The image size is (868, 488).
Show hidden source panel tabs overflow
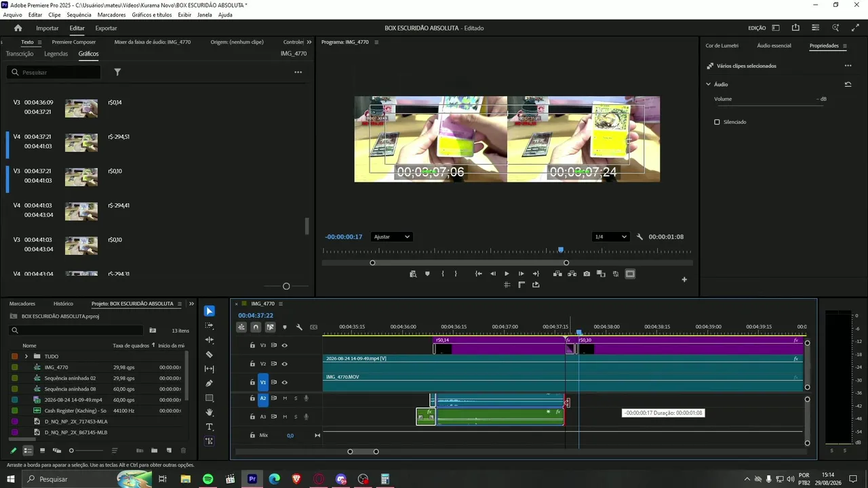[x=309, y=42]
